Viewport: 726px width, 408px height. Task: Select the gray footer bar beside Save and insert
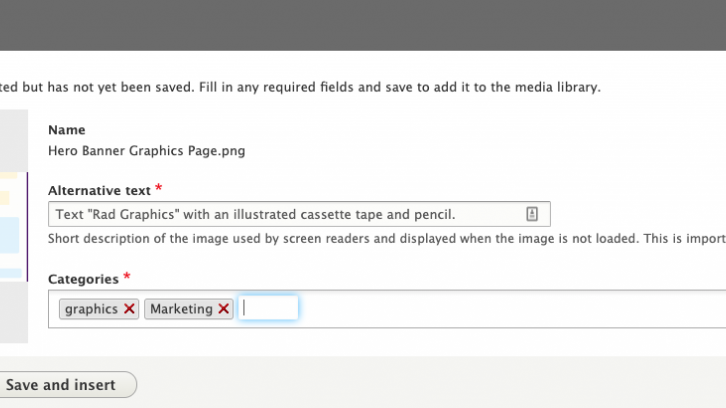(x=431, y=383)
